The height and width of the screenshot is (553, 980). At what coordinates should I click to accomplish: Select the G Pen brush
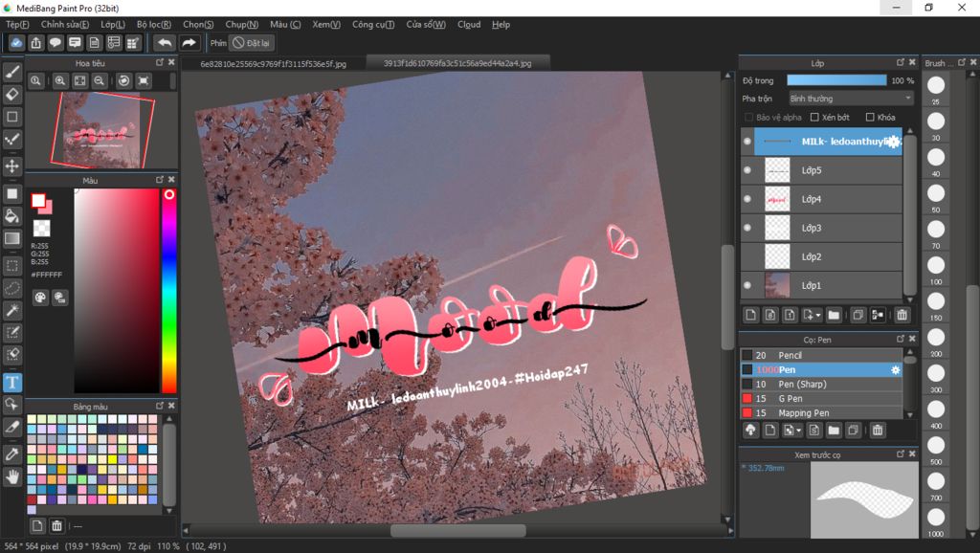point(821,398)
